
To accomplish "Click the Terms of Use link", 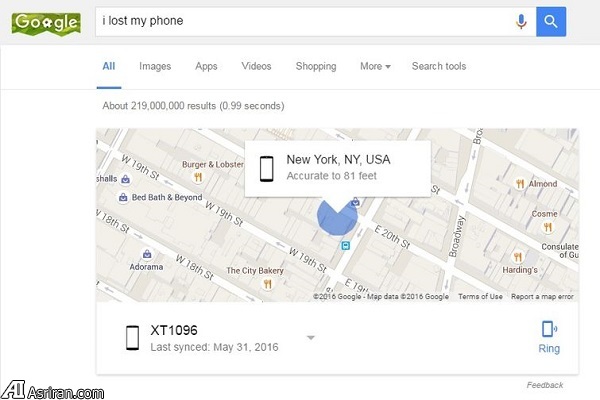I will coord(480,296).
